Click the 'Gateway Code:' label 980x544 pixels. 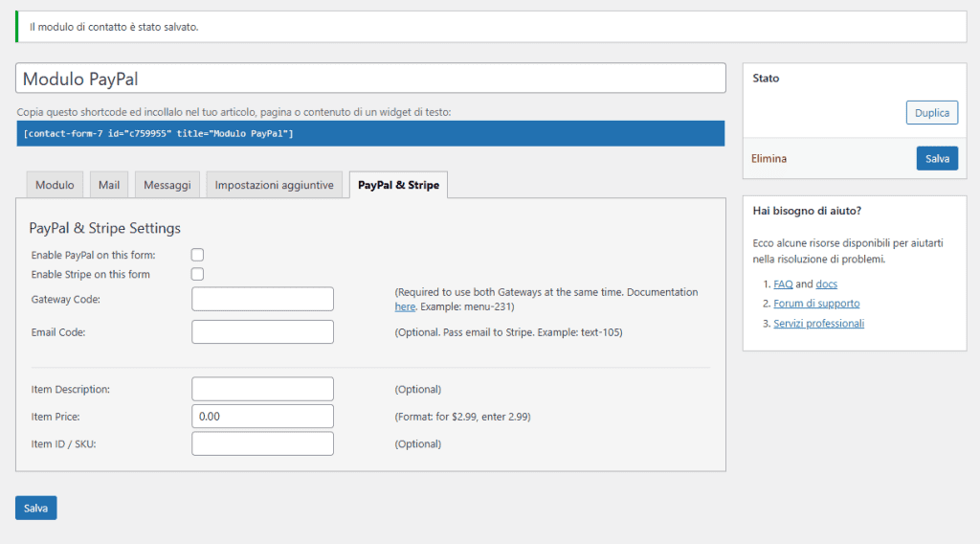(66, 300)
